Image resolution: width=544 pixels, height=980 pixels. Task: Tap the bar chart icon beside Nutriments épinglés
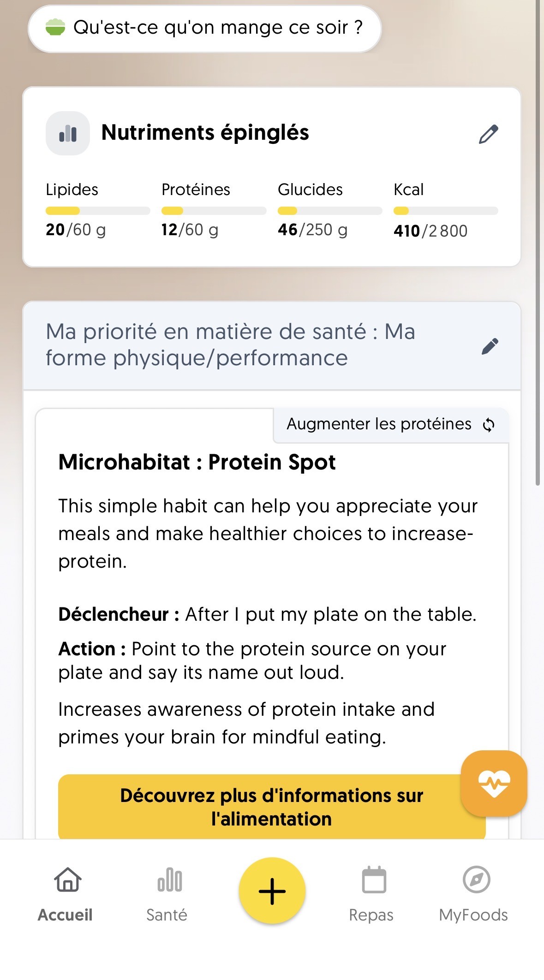[68, 133]
